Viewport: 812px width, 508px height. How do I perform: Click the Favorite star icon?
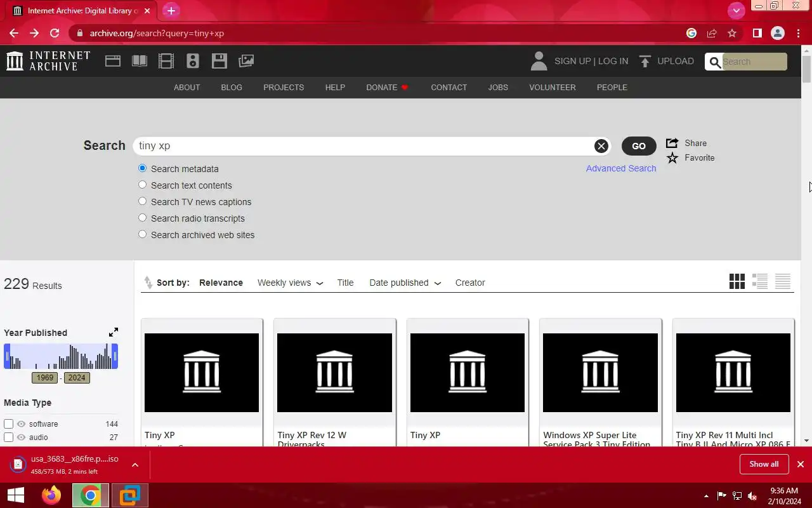coord(672,157)
